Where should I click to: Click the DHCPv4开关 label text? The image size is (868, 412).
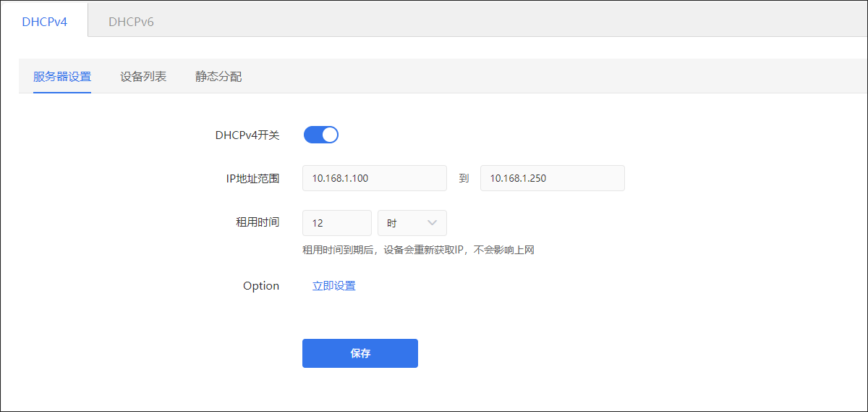coord(247,135)
